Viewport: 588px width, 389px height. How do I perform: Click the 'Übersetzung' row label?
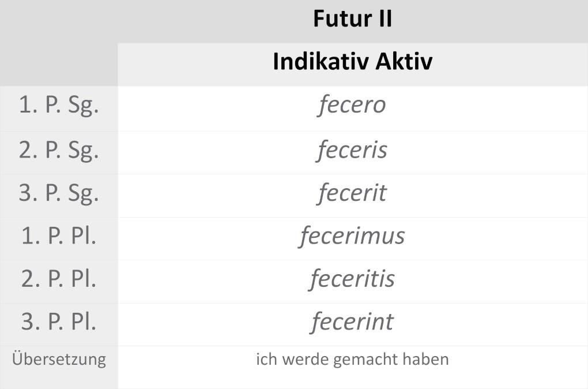click(59, 360)
